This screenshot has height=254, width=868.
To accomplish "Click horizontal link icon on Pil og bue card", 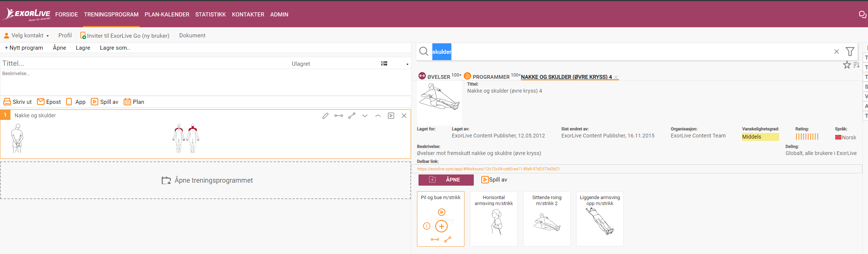I will tap(435, 239).
